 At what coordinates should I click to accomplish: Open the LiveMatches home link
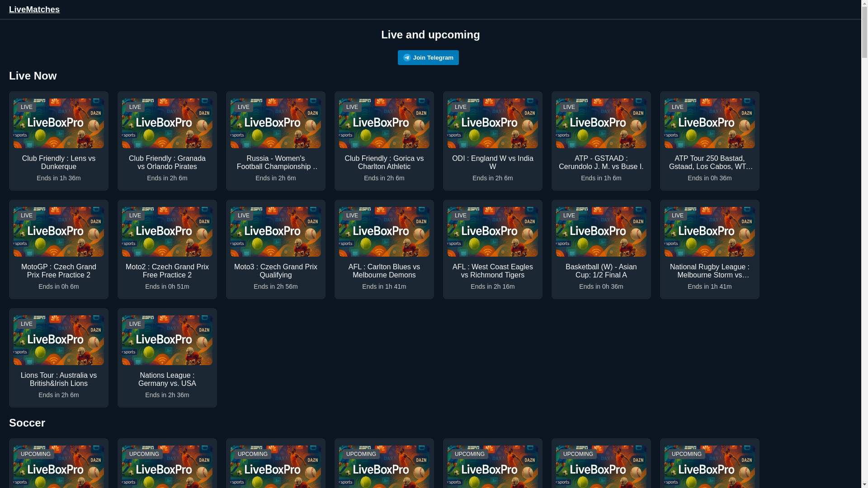[34, 9]
